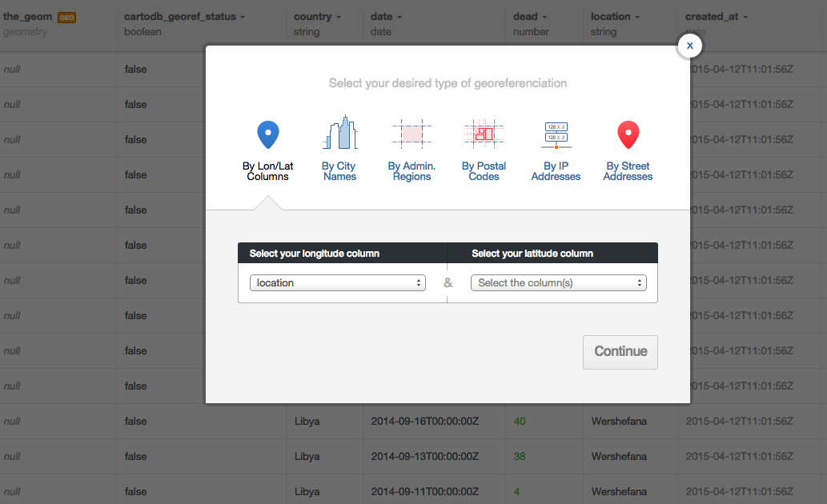Select the By Lon/Lat Columns pin icon
Screen dimensions: 827x504
(268, 134)
